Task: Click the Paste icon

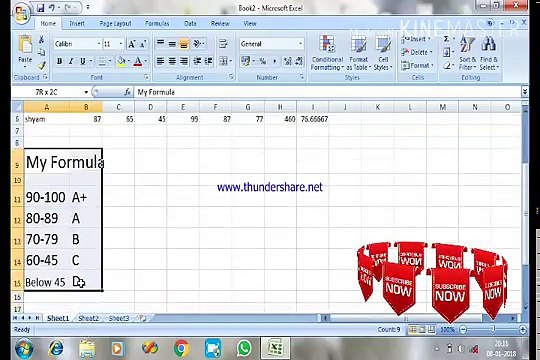Action: tap(25, 45)
